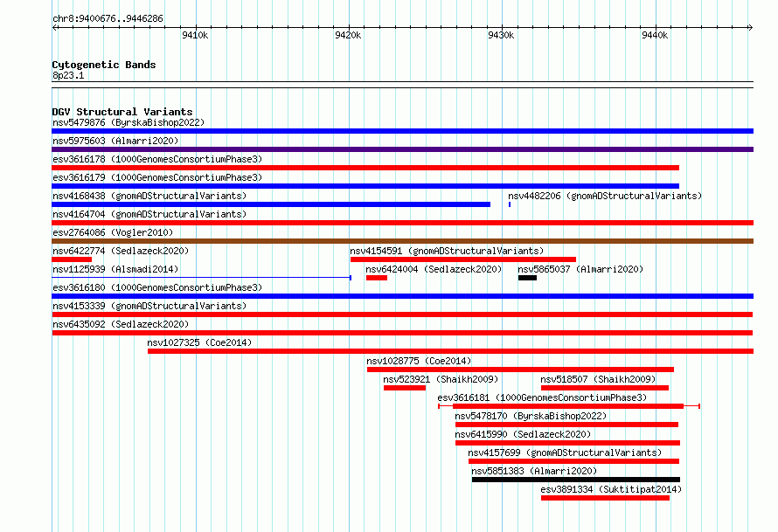Click the 9440k ruler tick label

click(655, 35)
